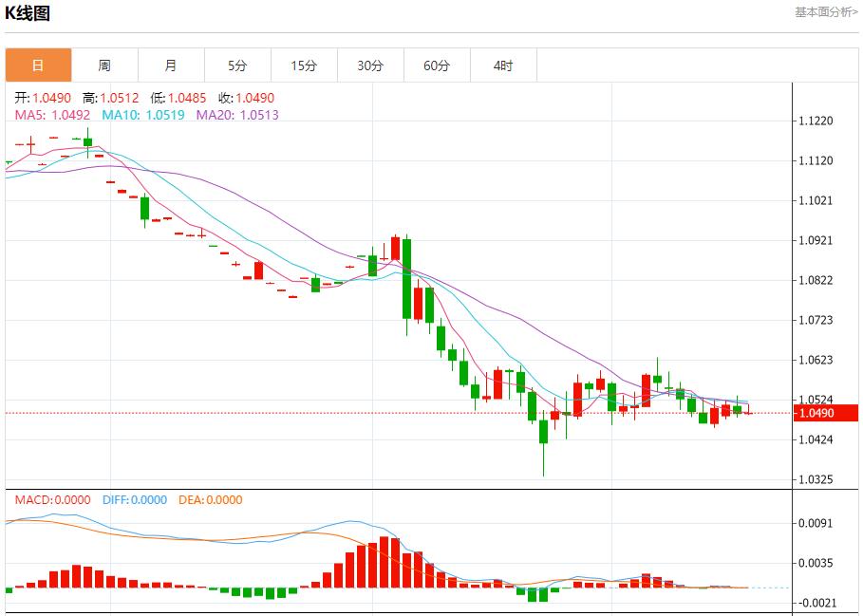Click the MA10 indicator label
The width and height of the screenshot is (863, 616).
point(142,115)
